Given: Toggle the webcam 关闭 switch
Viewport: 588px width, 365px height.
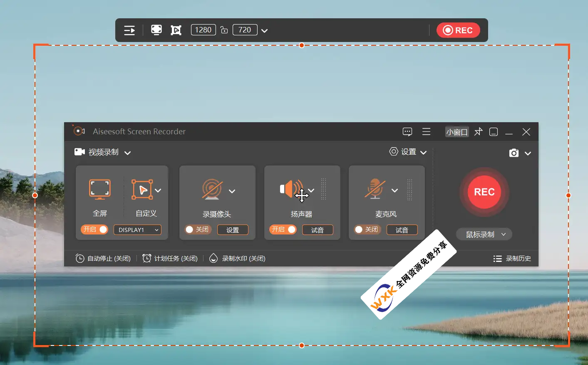Looking at the screenshot, I should tap(198, 229).
